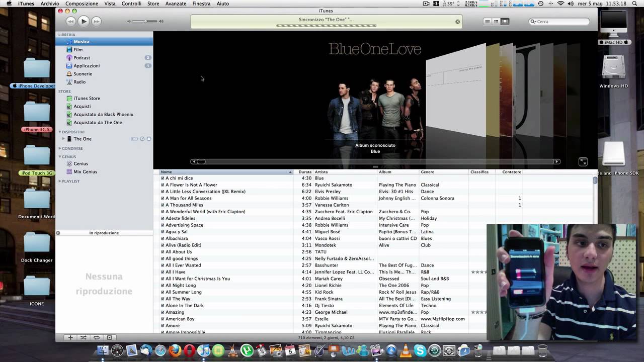Switch to grid view
Screen dimensions: 644x362
pos(496,21)
